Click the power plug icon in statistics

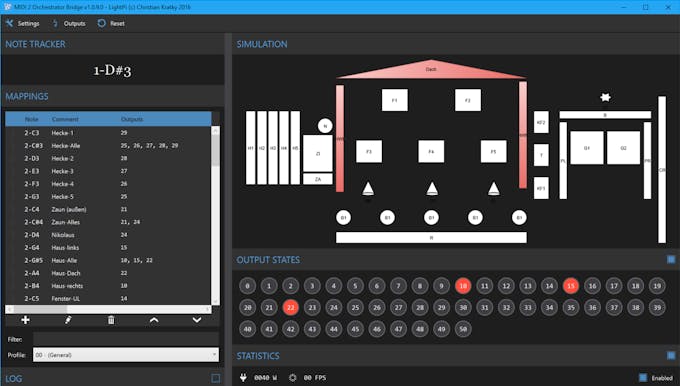(x=243, y=378)
